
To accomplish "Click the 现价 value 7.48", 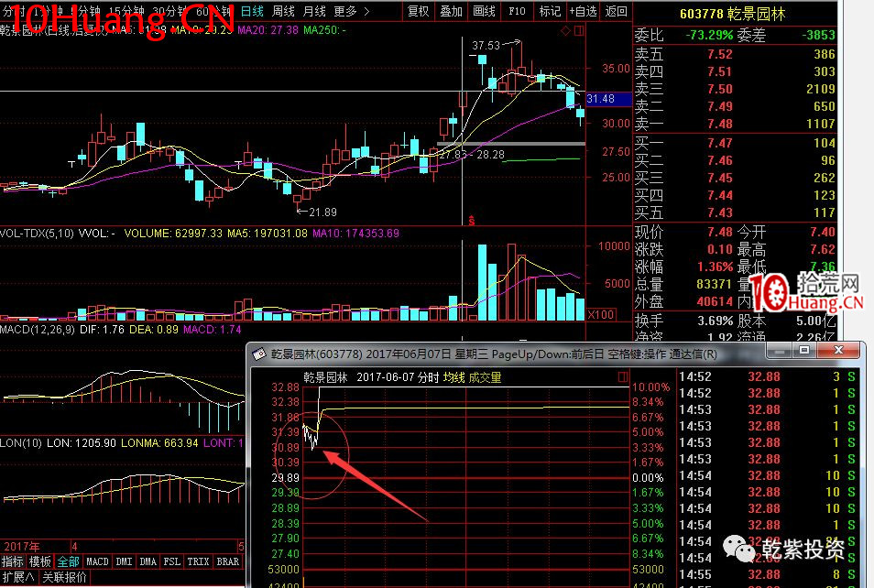I will click(x=719, y=232).
